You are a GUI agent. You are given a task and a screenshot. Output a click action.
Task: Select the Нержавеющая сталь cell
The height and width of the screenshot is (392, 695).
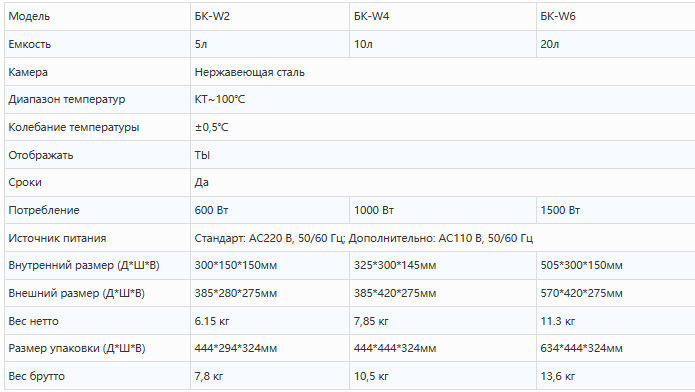click(x=443, y=72)
